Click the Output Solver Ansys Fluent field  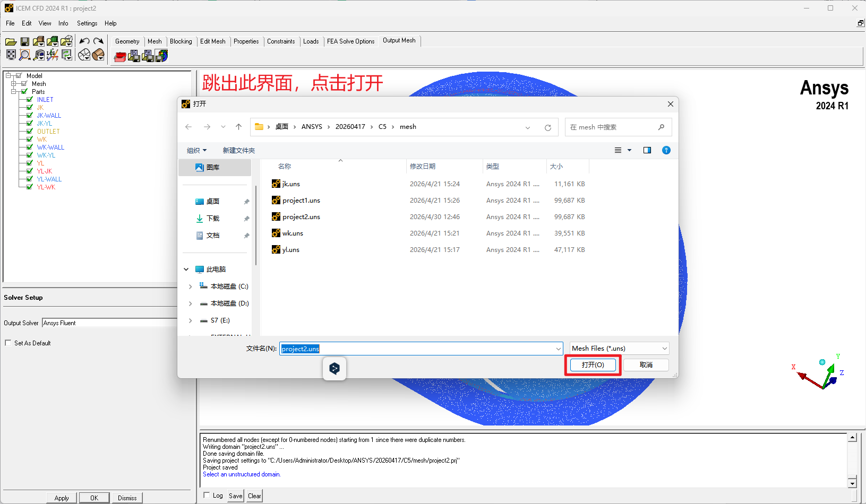coord(109,323)
